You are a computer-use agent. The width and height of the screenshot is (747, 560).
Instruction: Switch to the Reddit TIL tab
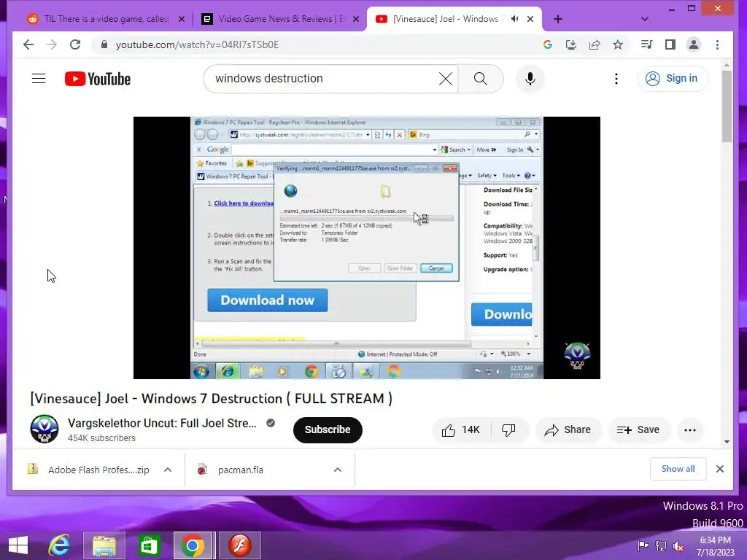point(106,19)
